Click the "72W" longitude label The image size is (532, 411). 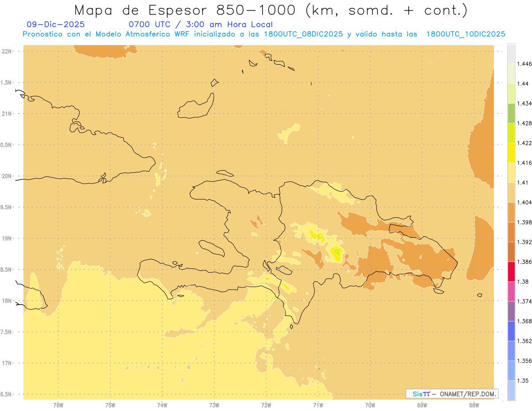pos(266,405)
